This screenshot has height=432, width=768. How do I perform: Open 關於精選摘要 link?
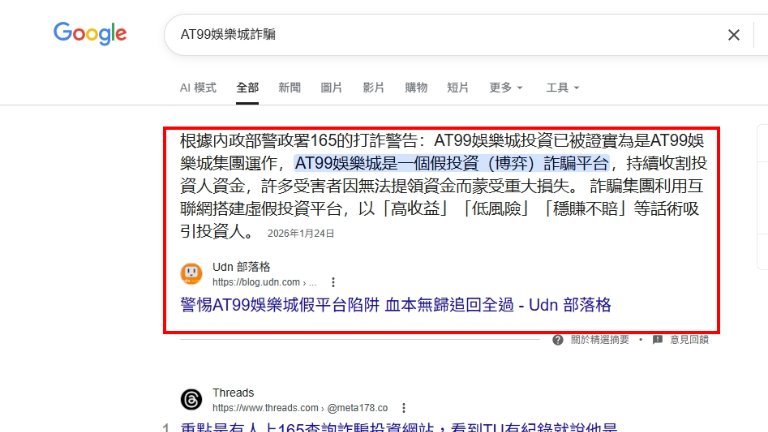point(600,340)
